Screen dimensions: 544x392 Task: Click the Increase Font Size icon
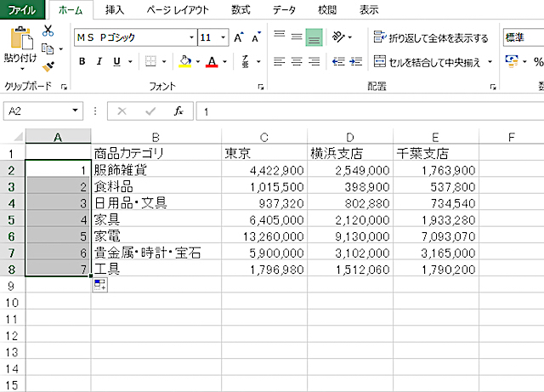[239, 38]
